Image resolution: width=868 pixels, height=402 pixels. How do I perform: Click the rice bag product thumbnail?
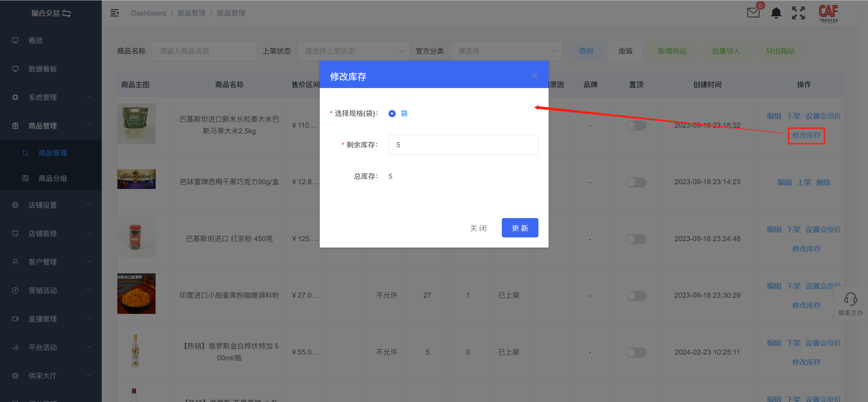(136, 124)
